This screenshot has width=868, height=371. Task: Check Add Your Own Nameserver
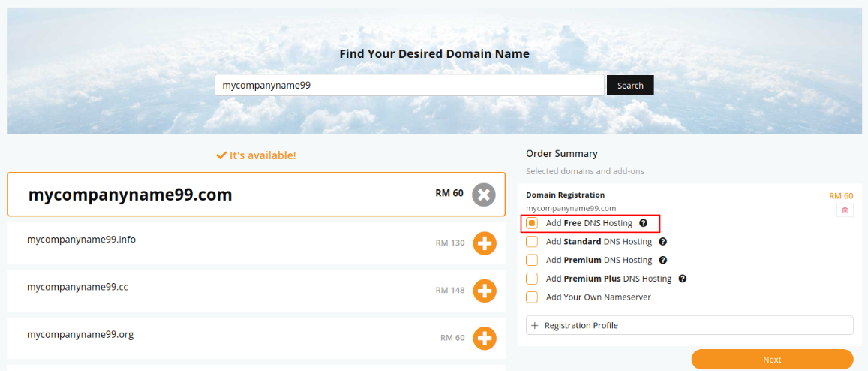tap(532, 297)
